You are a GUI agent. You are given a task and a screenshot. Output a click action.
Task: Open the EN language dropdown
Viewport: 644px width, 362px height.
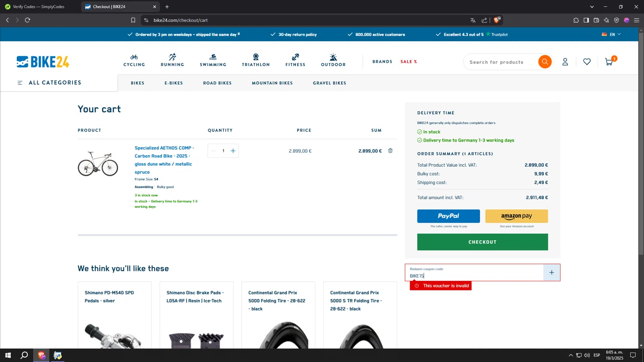pos(611,34)
